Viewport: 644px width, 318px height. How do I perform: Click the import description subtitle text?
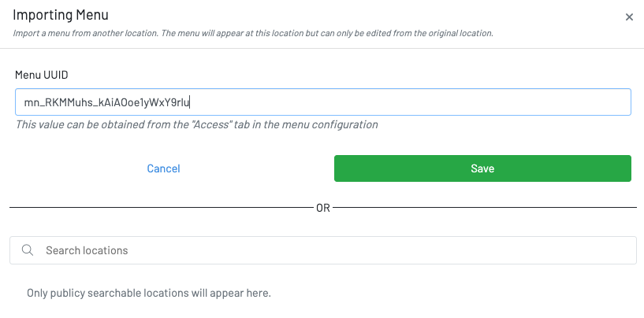coord(253,33)
